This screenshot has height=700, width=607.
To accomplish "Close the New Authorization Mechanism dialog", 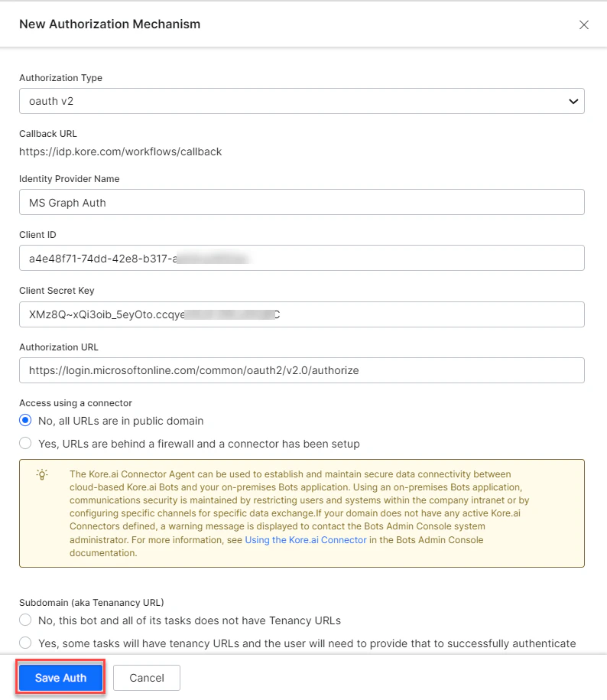I will (x=584, y=24).
